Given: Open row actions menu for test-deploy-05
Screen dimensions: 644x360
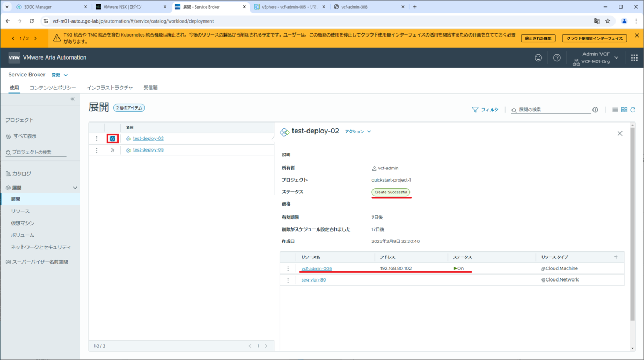Looking at the screenshot, I should pos(97,150).
